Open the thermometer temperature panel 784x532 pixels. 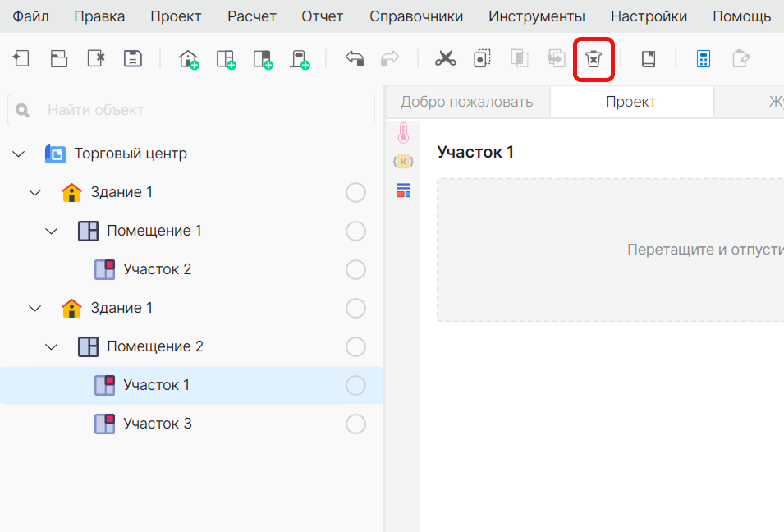404,133
